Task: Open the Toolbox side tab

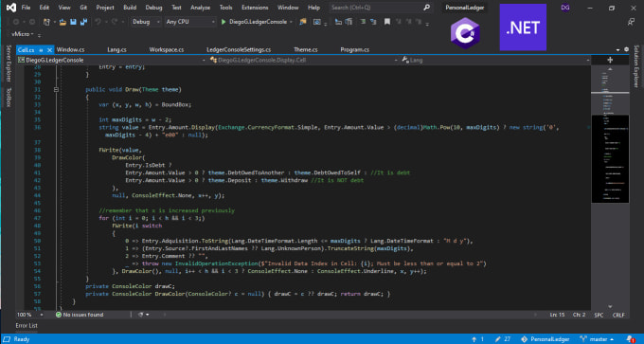Action: (9, 97)
